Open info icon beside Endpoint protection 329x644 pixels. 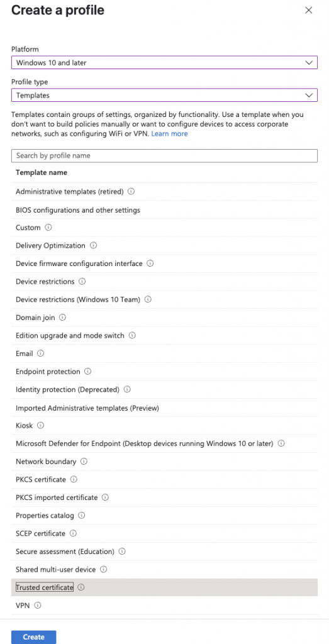point(88,371)
